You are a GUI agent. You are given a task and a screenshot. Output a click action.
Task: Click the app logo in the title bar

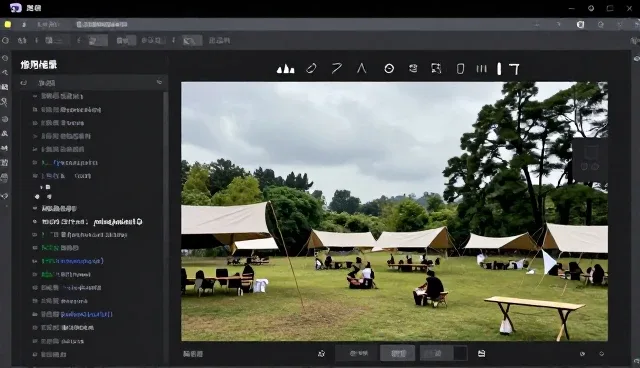tap(16, 8)
